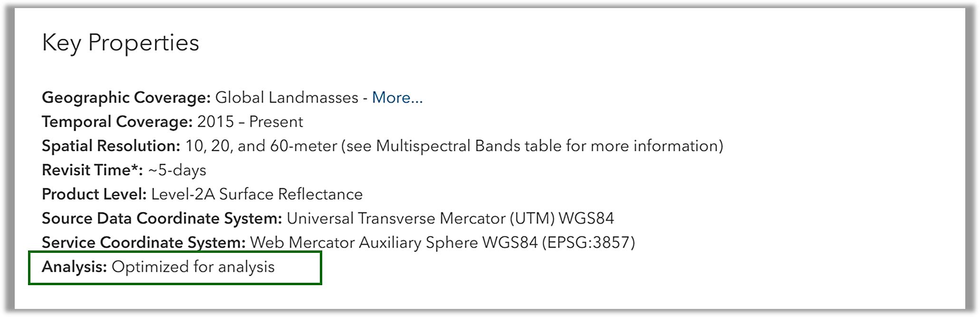
Task: Click the 10, 20, and 60-meter value
Action: (x=261, y=146)
